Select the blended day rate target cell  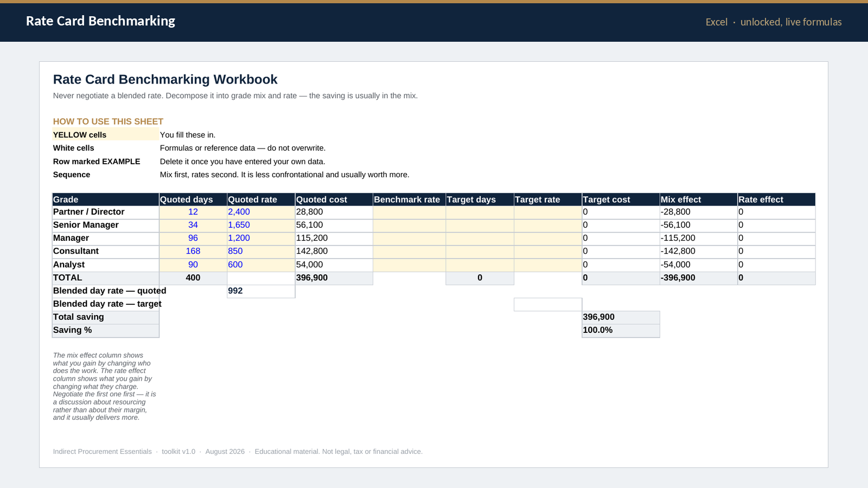point(548,305)
